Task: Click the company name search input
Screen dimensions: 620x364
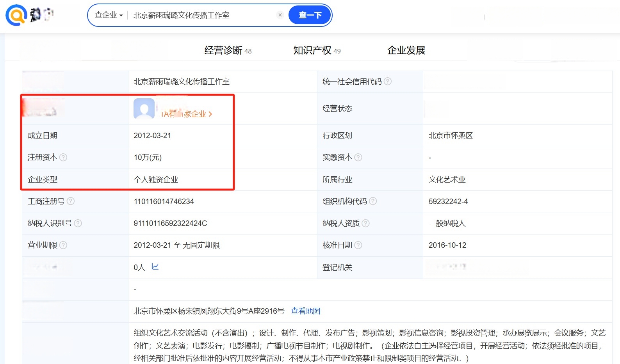Action: click(x=203, y=15)
